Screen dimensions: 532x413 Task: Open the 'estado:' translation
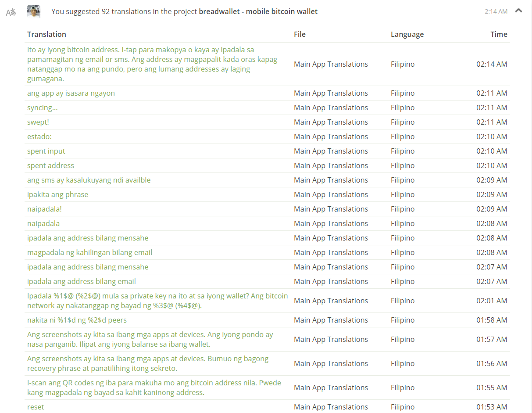coord(39,136)
